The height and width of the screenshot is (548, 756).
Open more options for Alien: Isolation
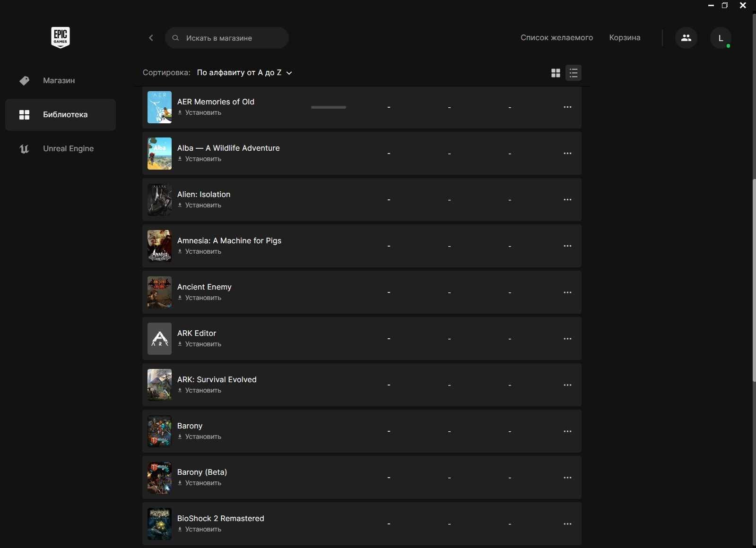pos(567,200)
